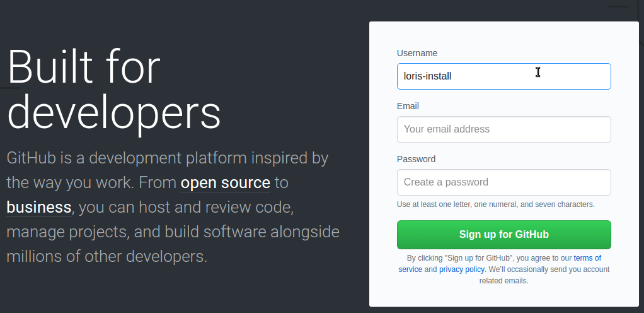Click the 'Create a password' field
Screen dimensions: 644x313
[503, 182]
